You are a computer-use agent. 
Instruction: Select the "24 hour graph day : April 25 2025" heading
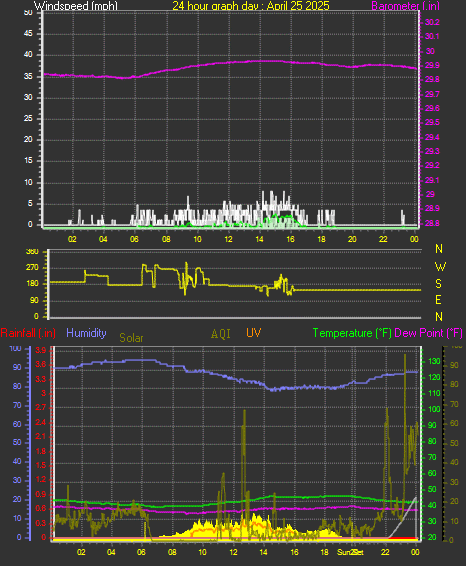coord(251,5)
